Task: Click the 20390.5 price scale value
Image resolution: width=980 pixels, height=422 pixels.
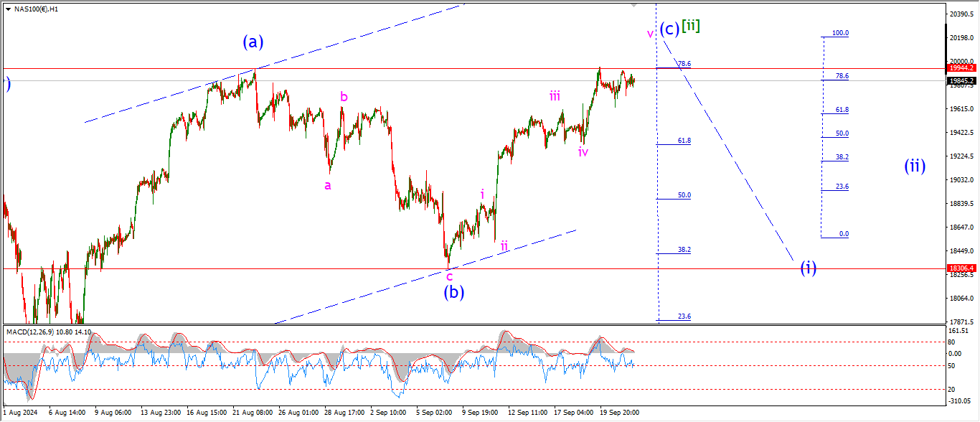Action: [960, 14]
